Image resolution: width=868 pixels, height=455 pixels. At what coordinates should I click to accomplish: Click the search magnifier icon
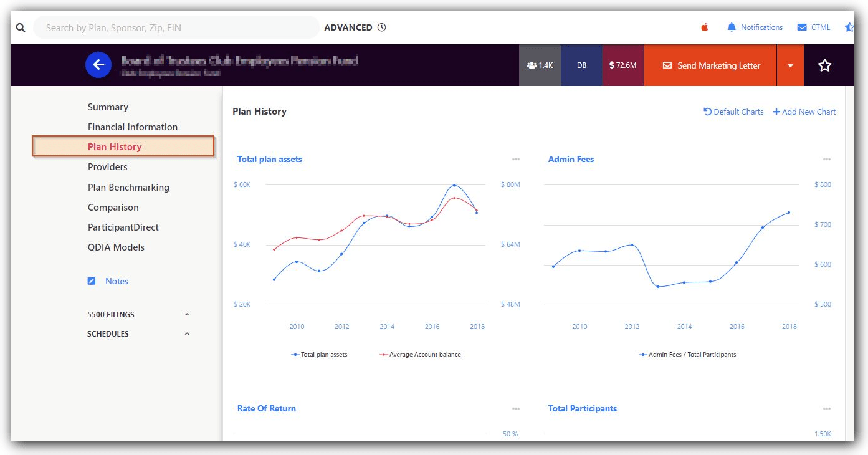point(21,27)
